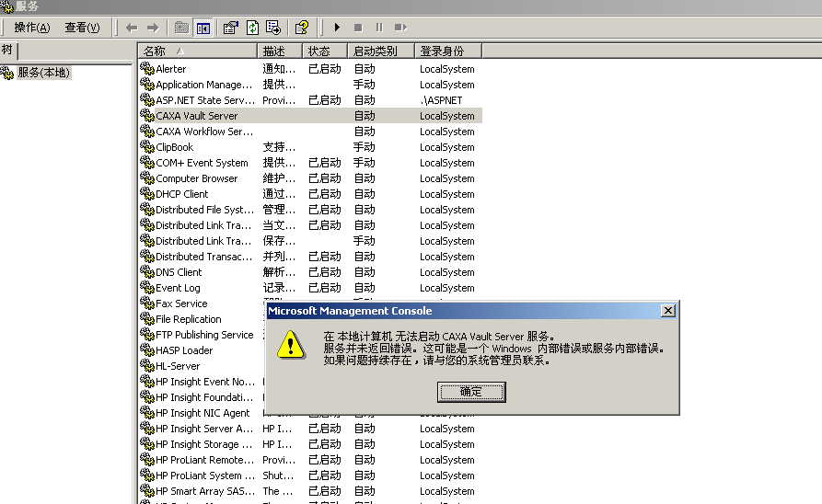Sort by the 启动类别 column header
Image resolution: width=822 pixels, height=504 pixels.
tap(380, 51)
